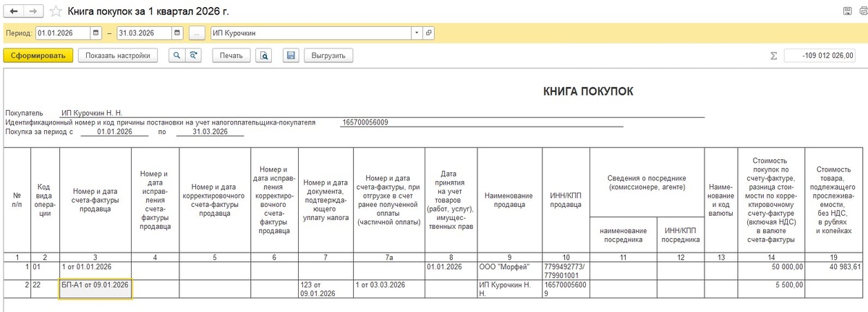Go back with the left arrow button

[14, 12]
